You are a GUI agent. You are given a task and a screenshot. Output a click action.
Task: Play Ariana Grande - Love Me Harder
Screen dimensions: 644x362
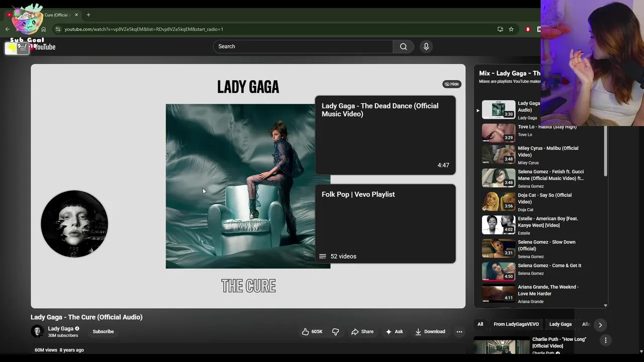(x=534, y=294)
